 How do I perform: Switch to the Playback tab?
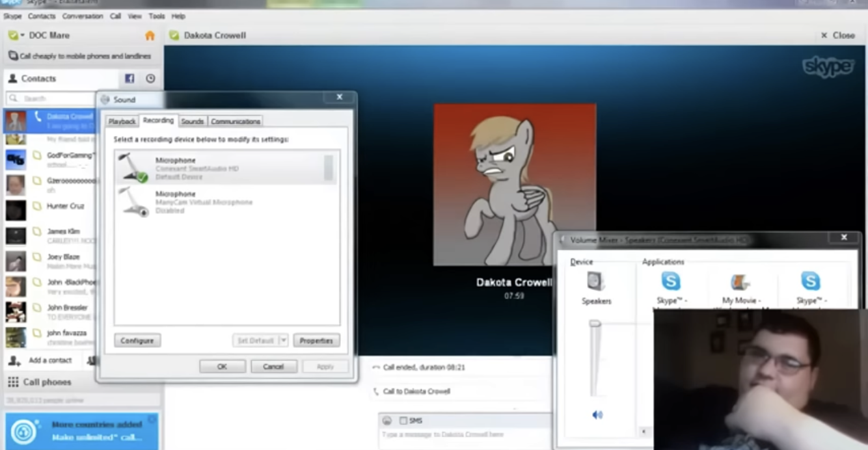tap(122, 122)
